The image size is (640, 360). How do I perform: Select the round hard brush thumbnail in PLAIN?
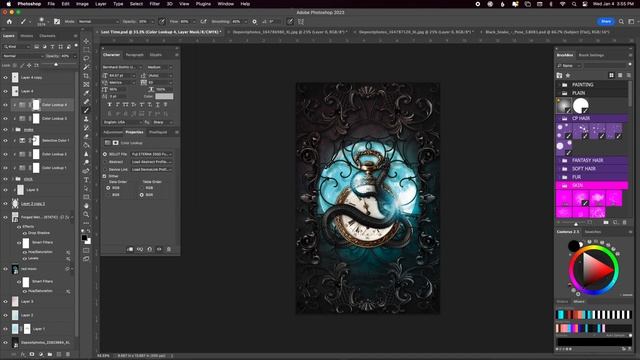(580, 106)
